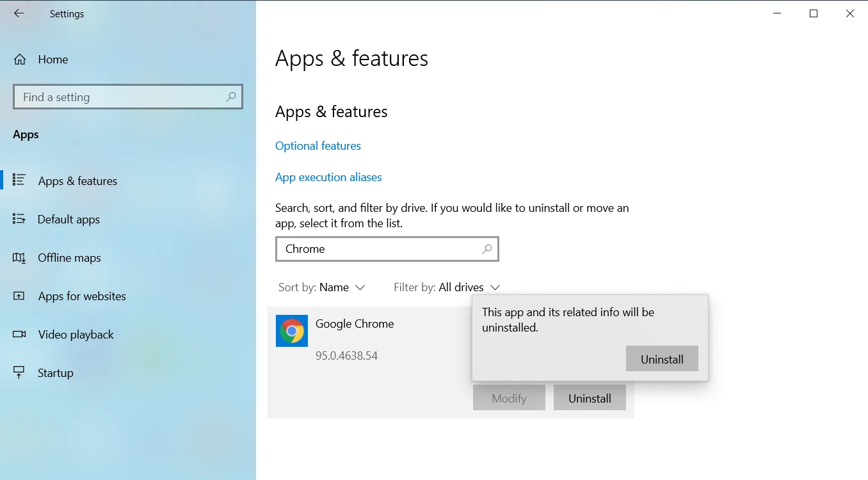
Task: Go to Apps for websites page
Action: click(x=82, y=296)
